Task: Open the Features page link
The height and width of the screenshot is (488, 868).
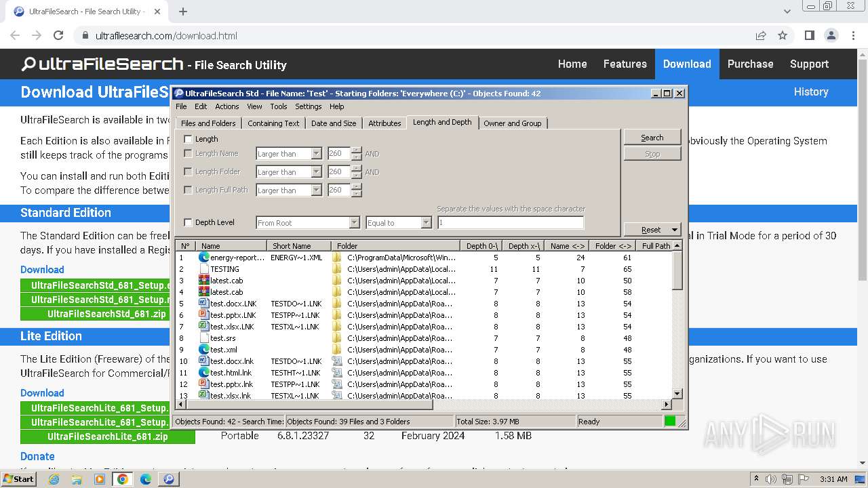Action: (625, 64)
